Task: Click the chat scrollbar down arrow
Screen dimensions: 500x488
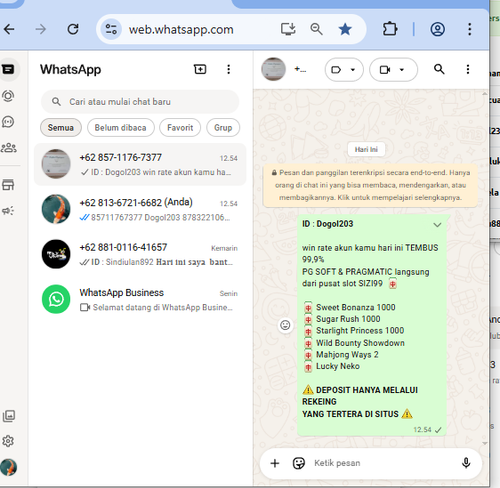Action: 485,443
